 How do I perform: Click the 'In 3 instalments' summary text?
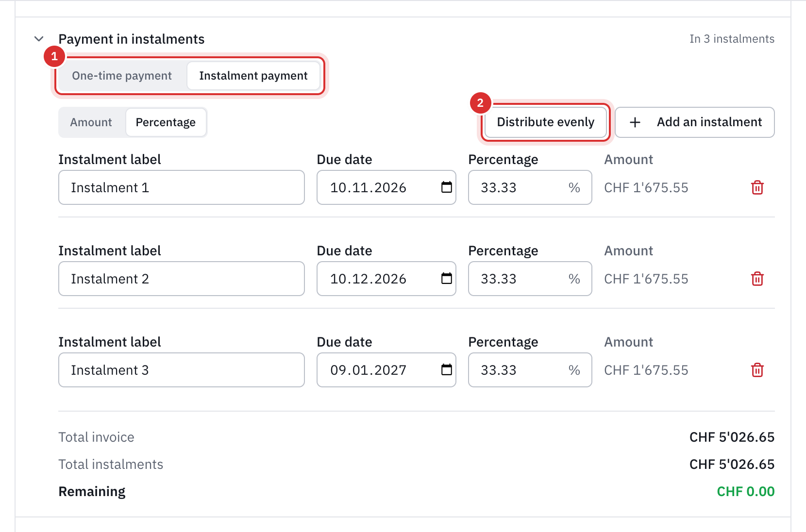tap(732, 39)
